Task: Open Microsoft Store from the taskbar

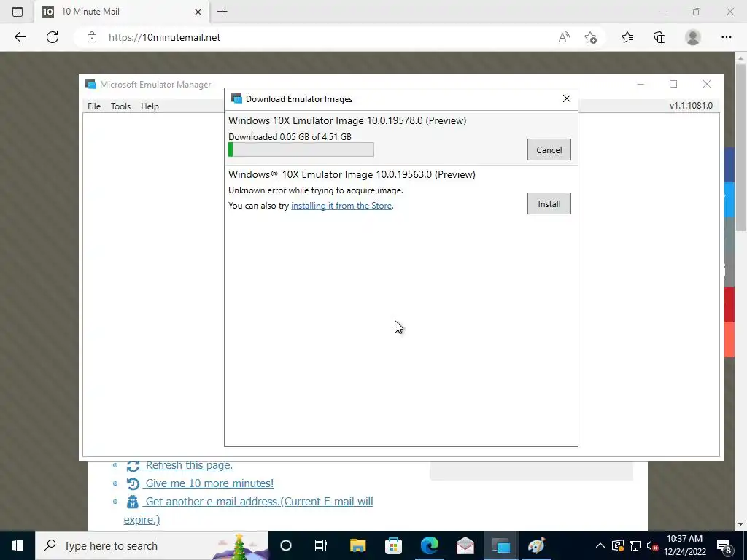Action: pos(393,545)
